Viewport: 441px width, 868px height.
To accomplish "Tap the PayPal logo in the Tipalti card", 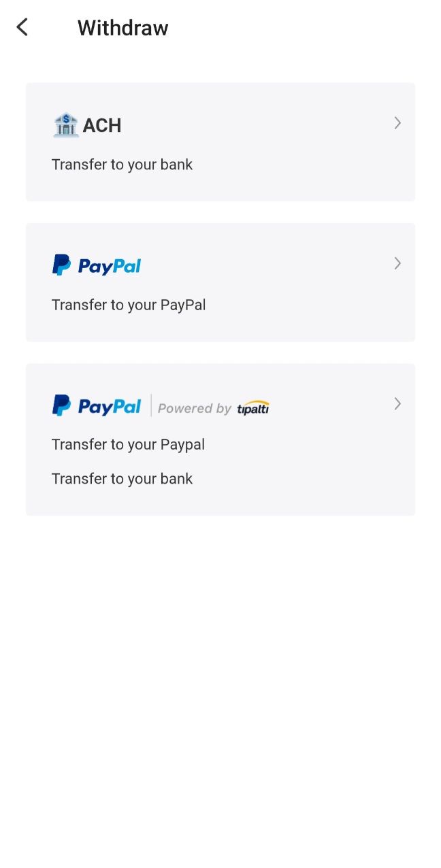I will pos(97,405).
